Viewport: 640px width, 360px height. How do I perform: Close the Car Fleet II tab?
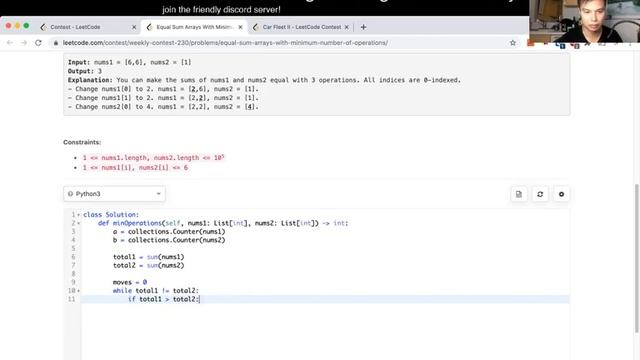point(347,27)
